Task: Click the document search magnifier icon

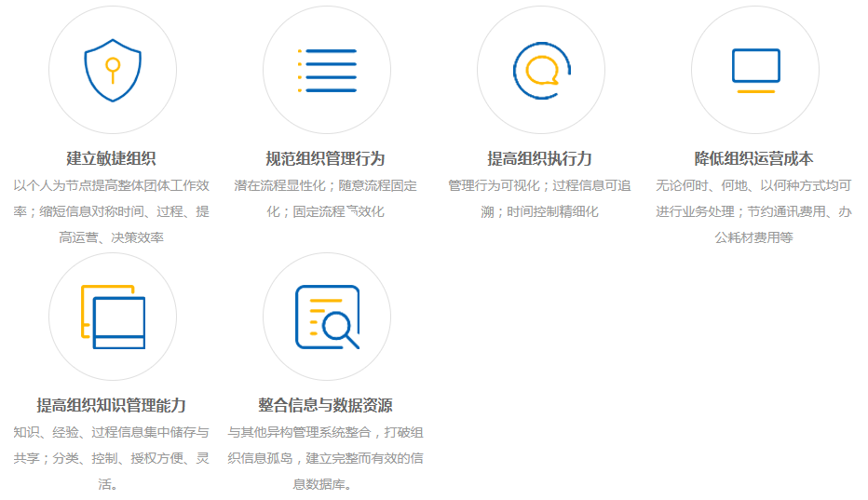Action: 326,317
